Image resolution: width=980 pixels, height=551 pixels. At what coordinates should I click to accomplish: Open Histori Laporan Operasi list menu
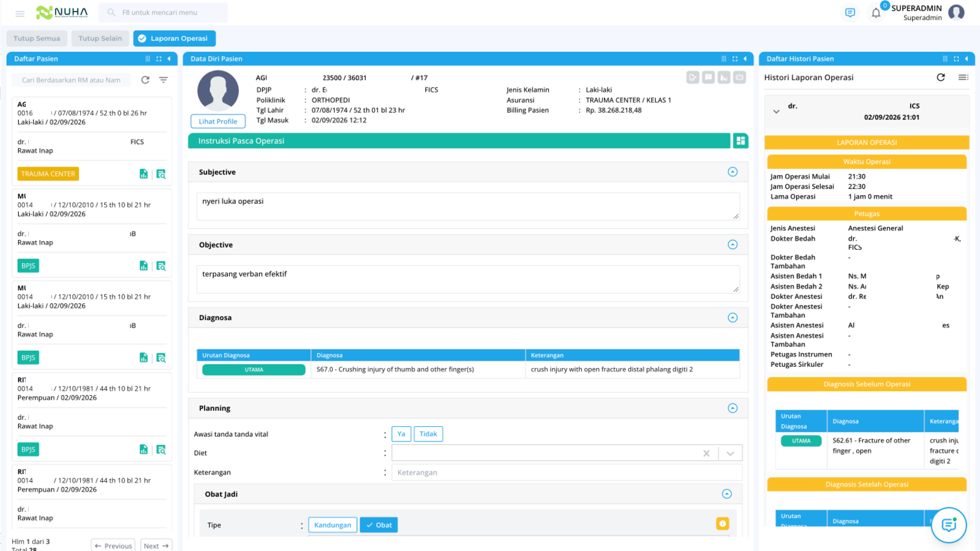coord(963,77)
